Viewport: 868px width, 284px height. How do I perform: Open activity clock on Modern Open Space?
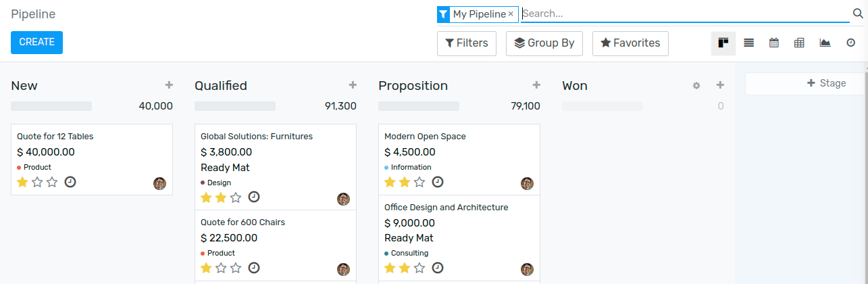[x=438, y=182]
